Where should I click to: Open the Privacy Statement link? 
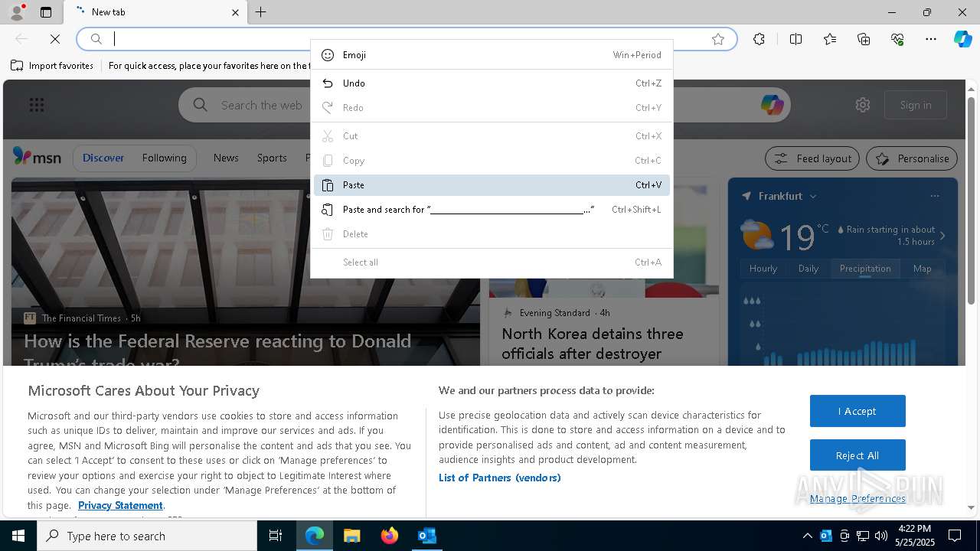tap(120, 505)
